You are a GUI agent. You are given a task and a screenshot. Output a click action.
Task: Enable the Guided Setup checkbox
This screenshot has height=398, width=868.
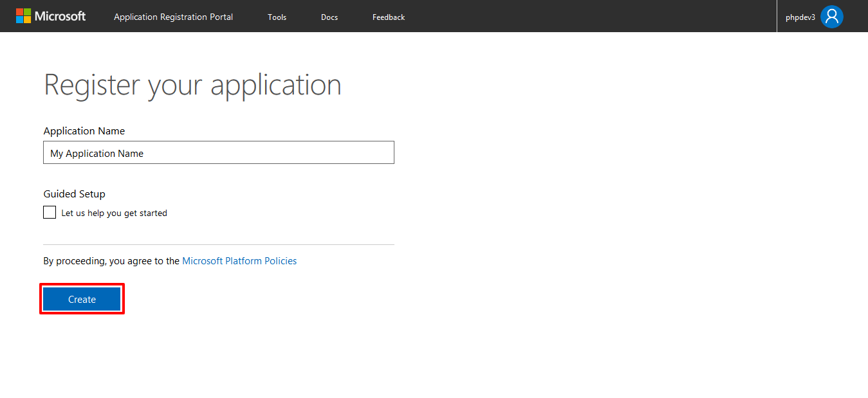coord(50,212)
